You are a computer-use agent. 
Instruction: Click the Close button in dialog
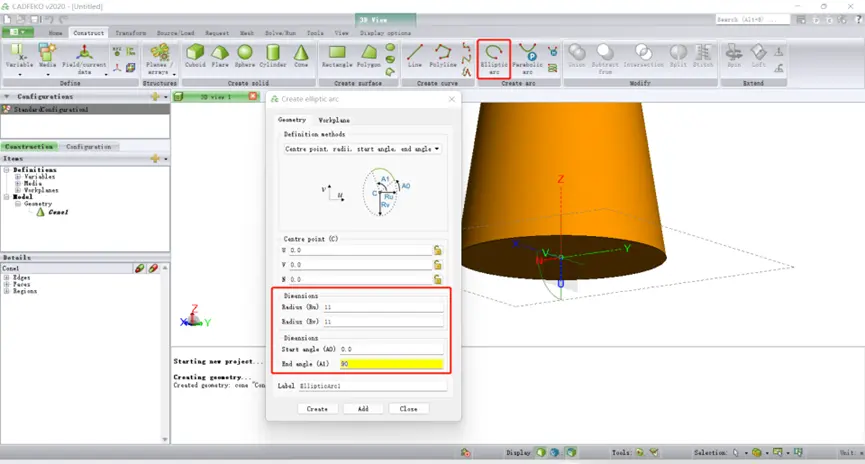(x=408, y=409)
